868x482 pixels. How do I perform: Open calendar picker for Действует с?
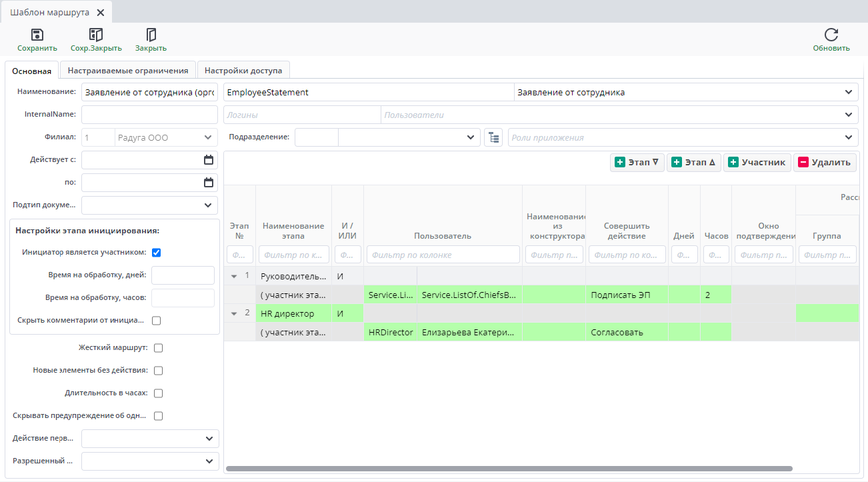[209, 160]
